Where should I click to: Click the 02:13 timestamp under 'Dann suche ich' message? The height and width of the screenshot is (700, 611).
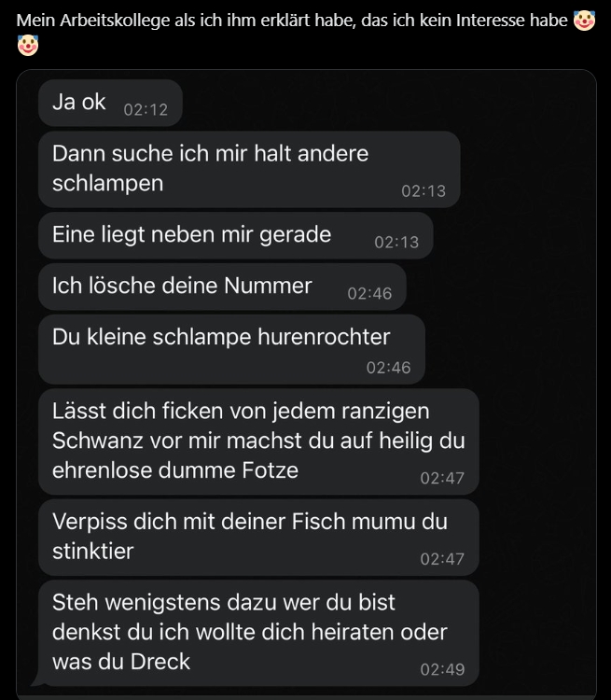click(424, 190)
